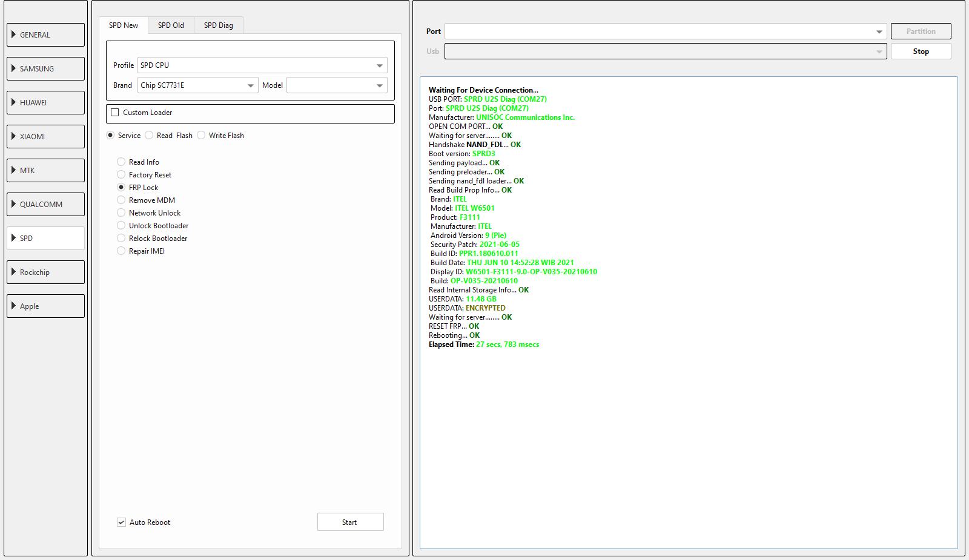969x560 pixels.
Task: Open the MTK section in sidebar
Action: [45, 170]
